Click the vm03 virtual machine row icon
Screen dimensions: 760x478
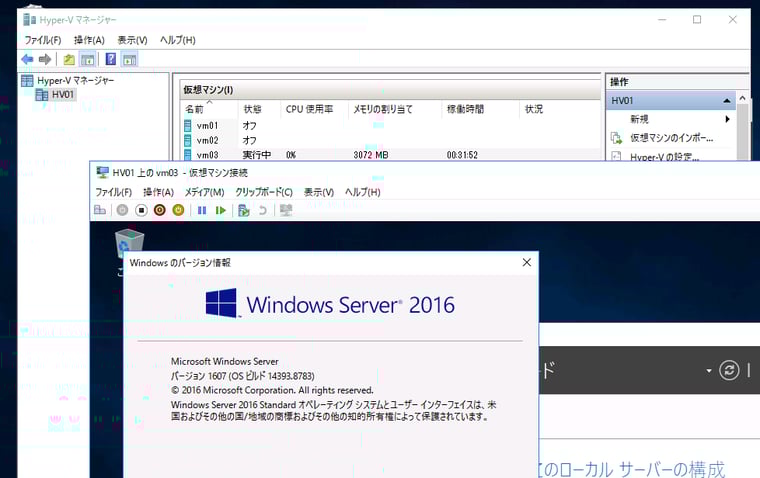188,155
